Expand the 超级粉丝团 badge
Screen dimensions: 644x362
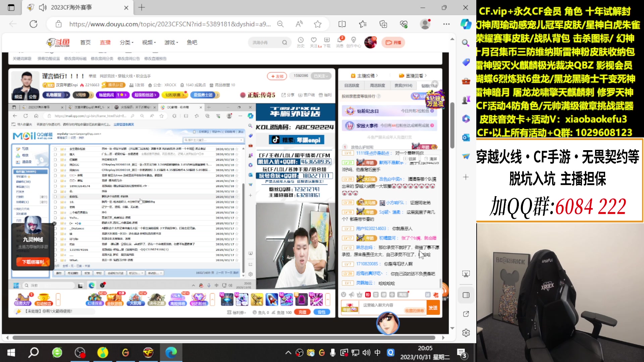[146, 95]
